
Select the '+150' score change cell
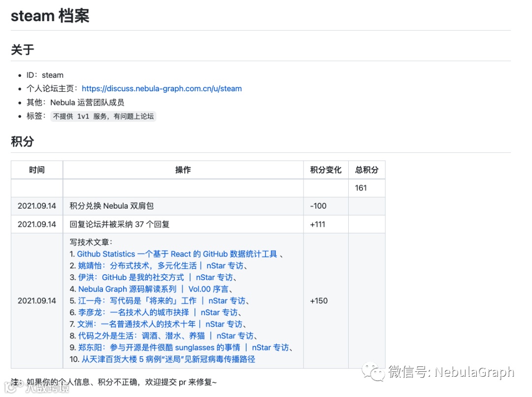coord(326,301)
